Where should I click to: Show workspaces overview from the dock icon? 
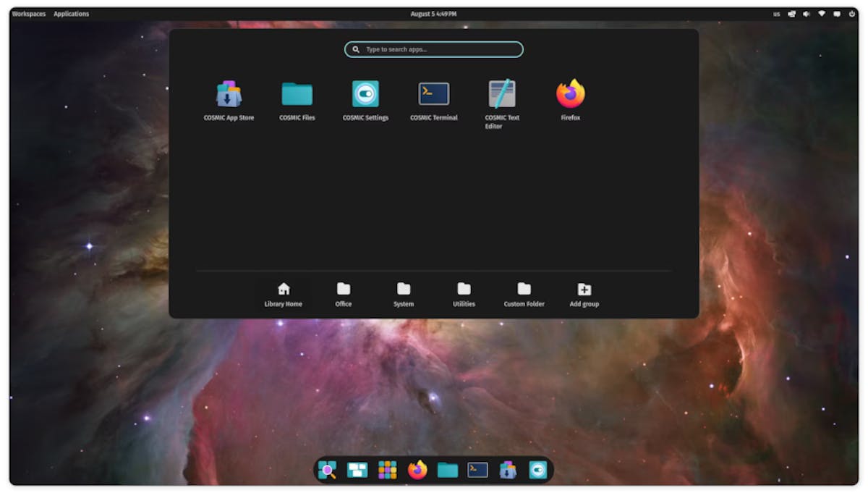(357, 471)
